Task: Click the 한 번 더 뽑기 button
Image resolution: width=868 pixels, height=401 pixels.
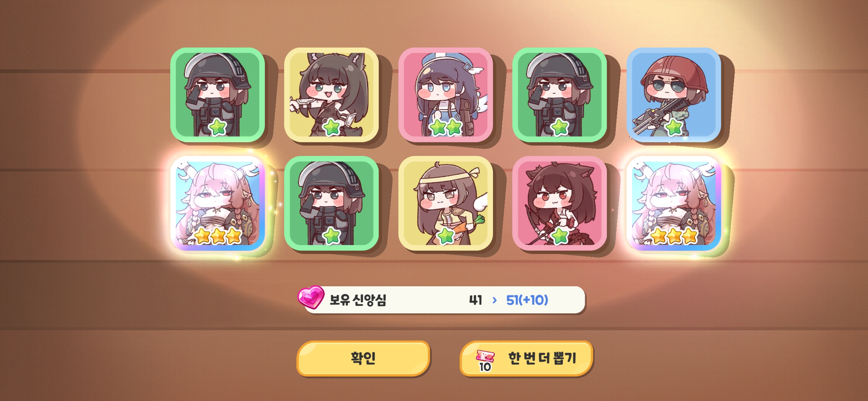Action: coord(526,358)
